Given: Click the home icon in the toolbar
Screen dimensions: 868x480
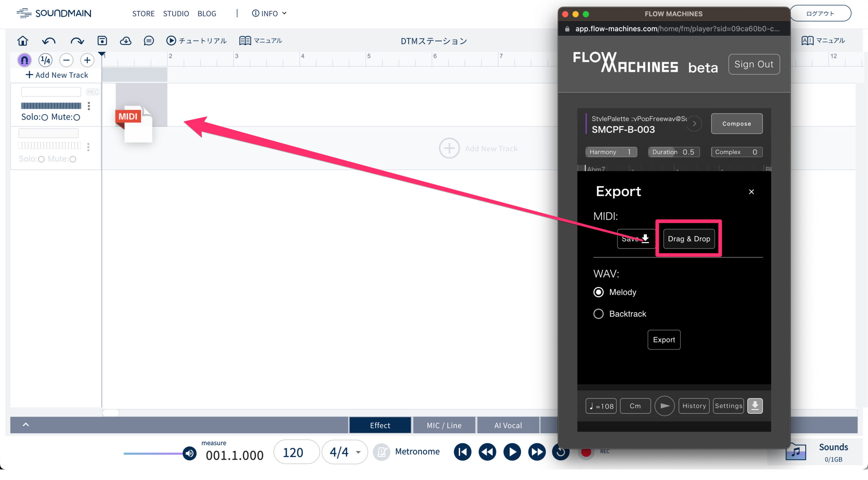Looking at the screenshot, I should [x=23, y=41].
